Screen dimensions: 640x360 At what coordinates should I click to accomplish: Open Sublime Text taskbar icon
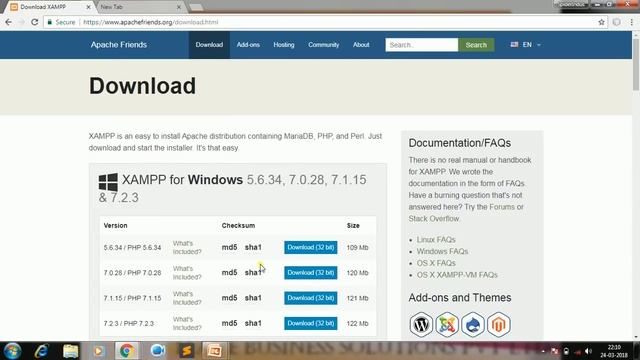point(187,351)
